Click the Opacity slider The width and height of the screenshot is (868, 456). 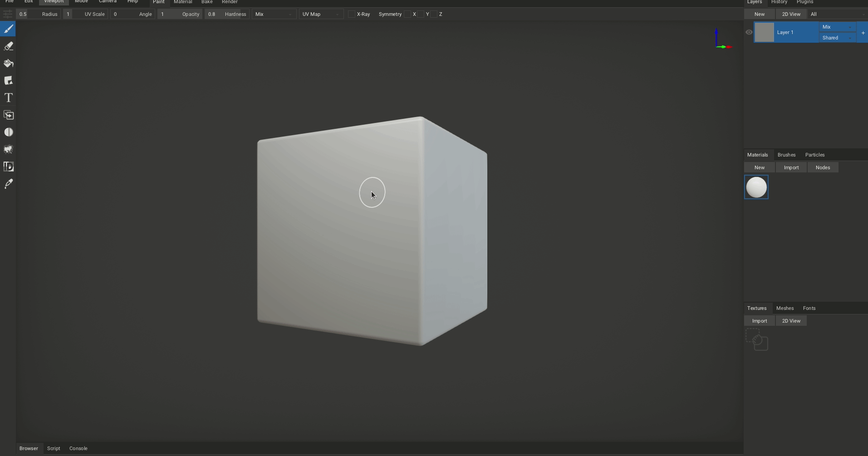pyautogui.click(x=180, y=14)
